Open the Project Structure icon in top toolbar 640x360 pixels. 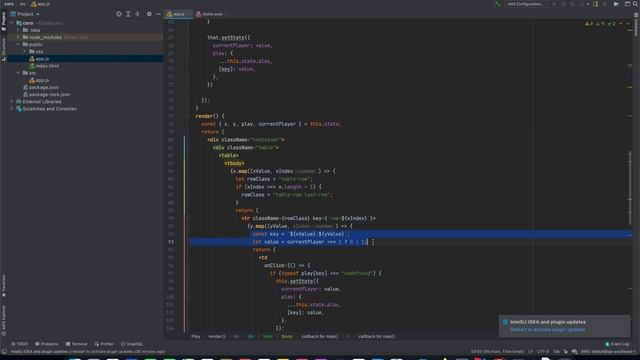pos(627,4)
